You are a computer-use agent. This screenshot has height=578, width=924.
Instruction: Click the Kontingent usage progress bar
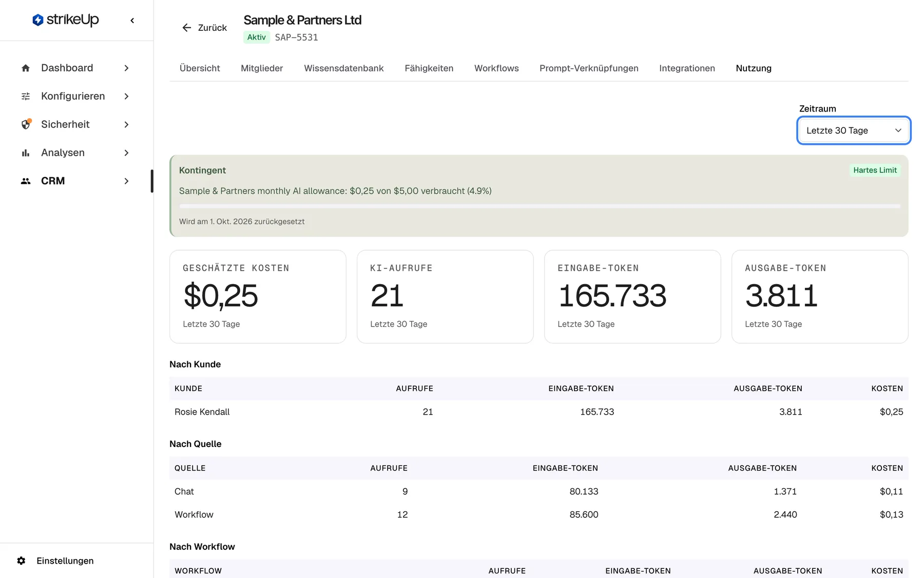pos(540,206)
